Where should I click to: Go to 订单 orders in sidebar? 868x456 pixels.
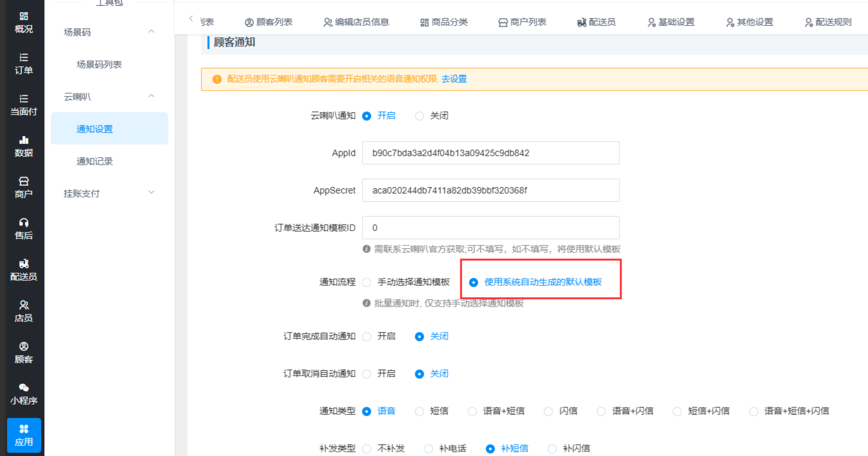[23, 64]
